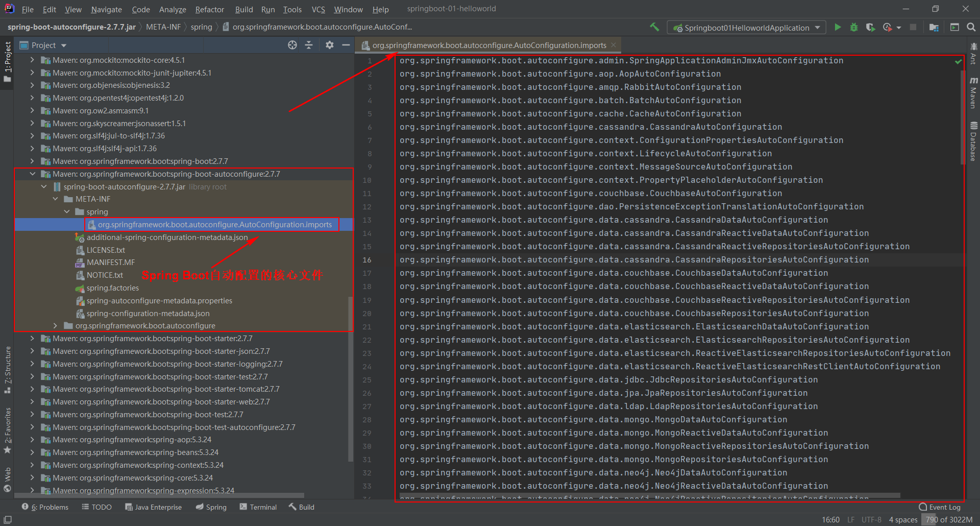Open the Terminal tool window
The image size is (980, 526).
[x=258, y=507]
